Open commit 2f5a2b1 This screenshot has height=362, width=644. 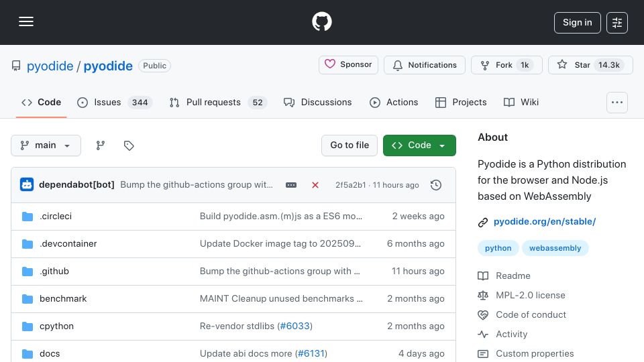tap(350, 185)
